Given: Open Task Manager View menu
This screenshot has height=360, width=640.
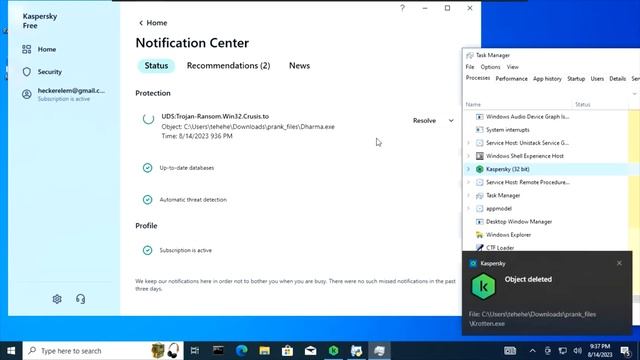Looking at the screenshot, I should point(513,67).
